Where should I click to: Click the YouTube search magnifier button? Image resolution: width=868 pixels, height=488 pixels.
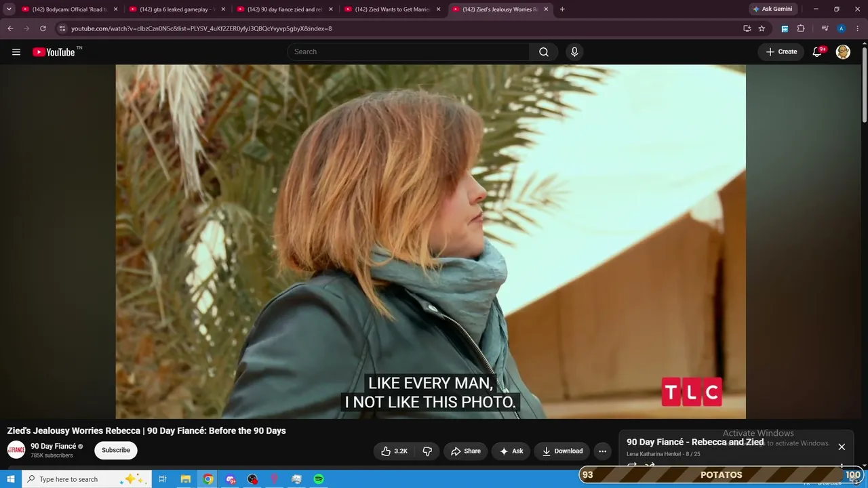[x=544, y=52]
